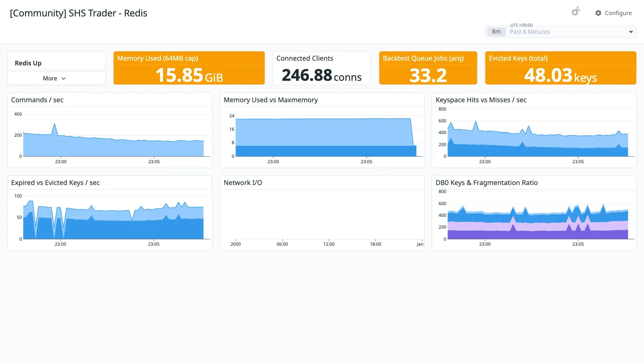The height and width of the screenshot is (362, 644).
Task: Open the Configure dashboard option
Action: (x=613, y=13)
